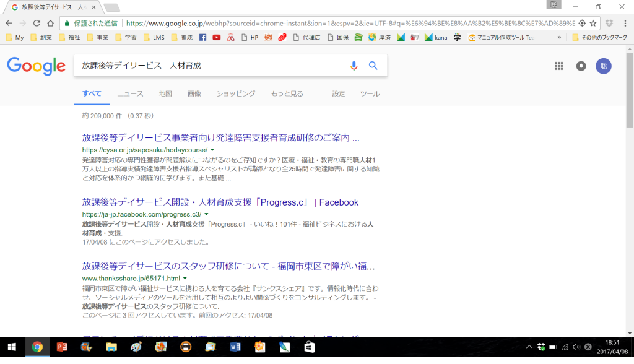Switch to the 画像 tab
This screenshot has width=634, height=364.
[194, 94]
